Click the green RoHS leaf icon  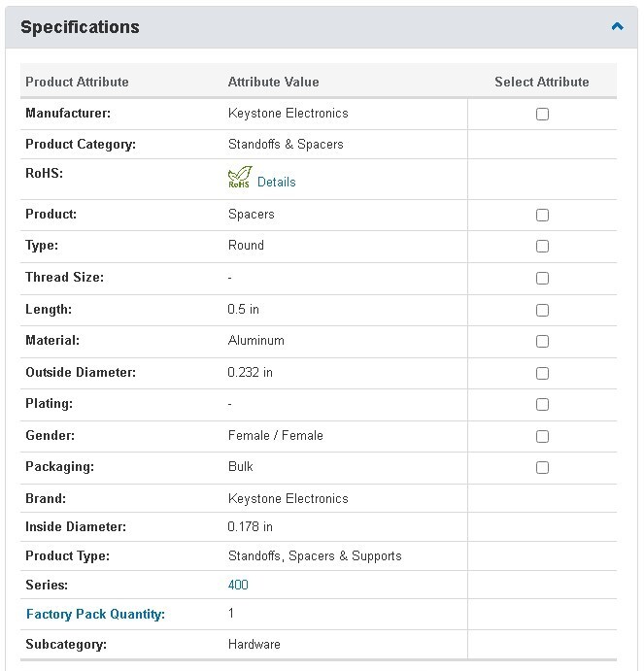(240, 177)
